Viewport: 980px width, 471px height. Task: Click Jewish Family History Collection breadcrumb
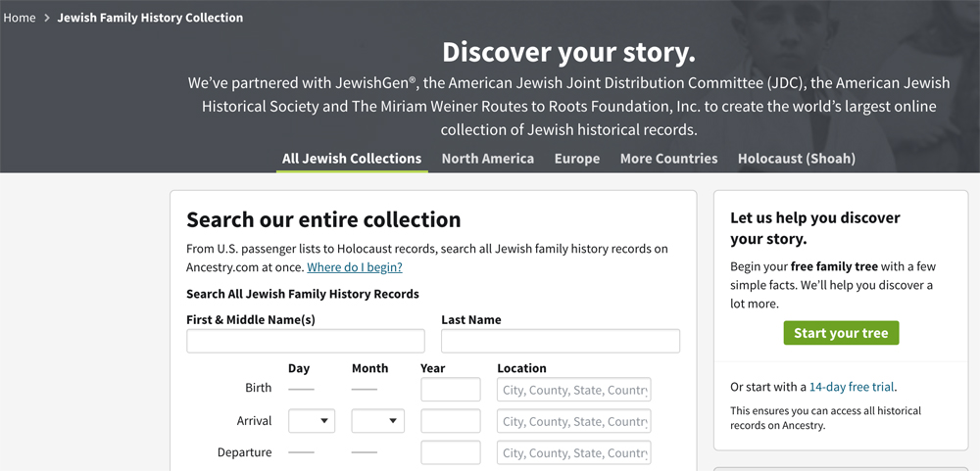150,18
